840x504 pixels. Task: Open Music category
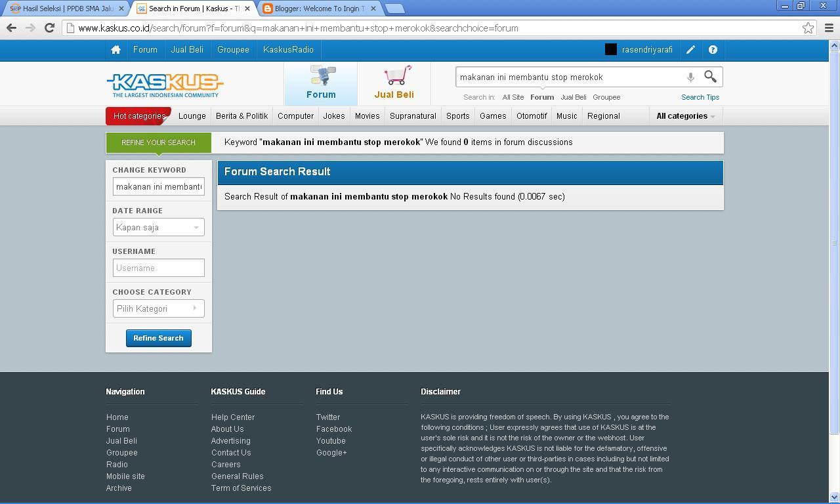click(567, 116)
